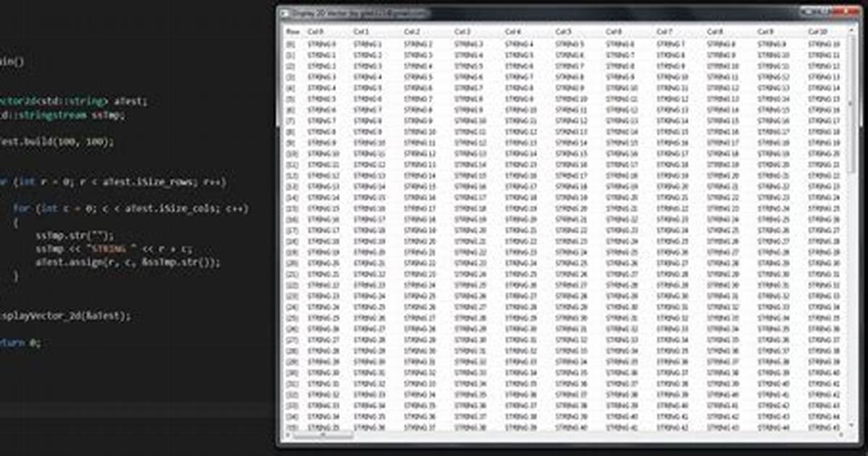Click the vertical scrollbar up arrow

coord(851,30)
